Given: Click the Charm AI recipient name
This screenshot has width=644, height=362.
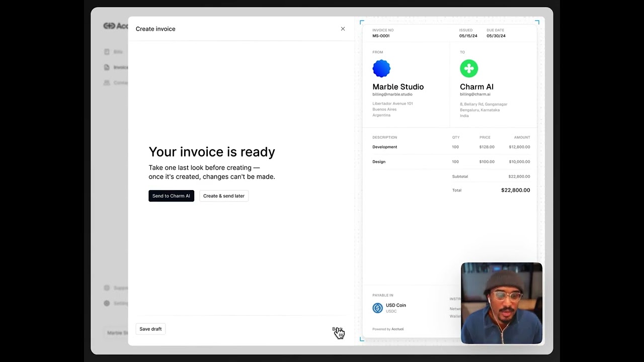Looking at the screenshot, I should (x=476, y=86).
